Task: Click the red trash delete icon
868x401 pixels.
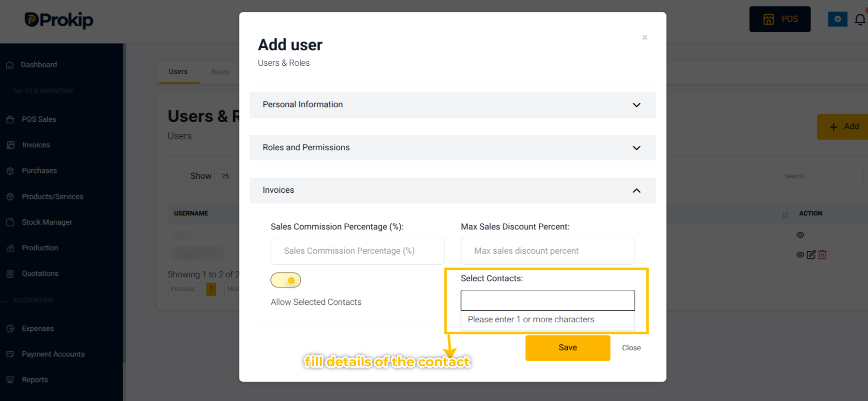Action: click(823, 255)
